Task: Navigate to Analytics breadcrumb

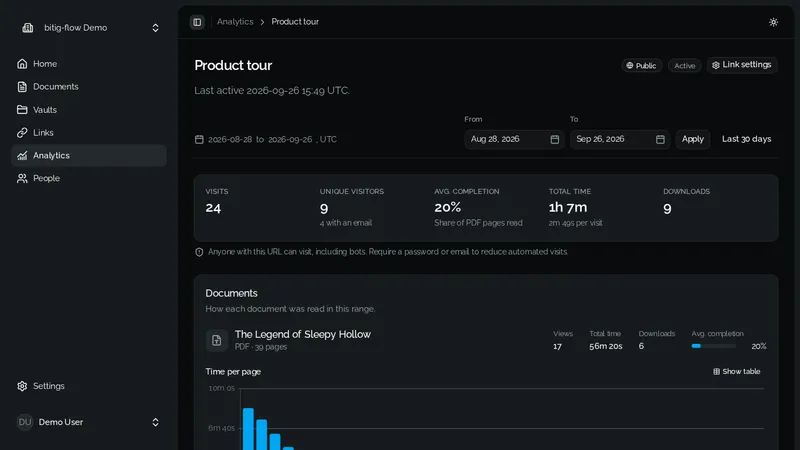Action: coord(235,22)
